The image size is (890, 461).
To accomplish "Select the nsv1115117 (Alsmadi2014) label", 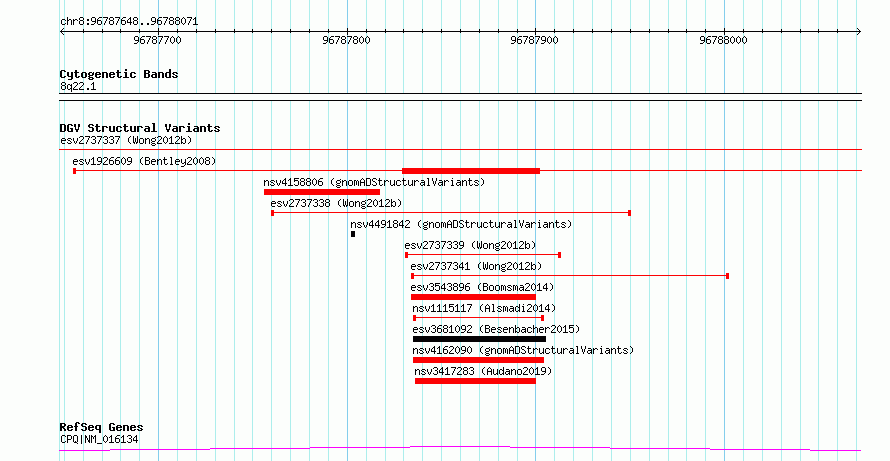I will tap(484, 308).
